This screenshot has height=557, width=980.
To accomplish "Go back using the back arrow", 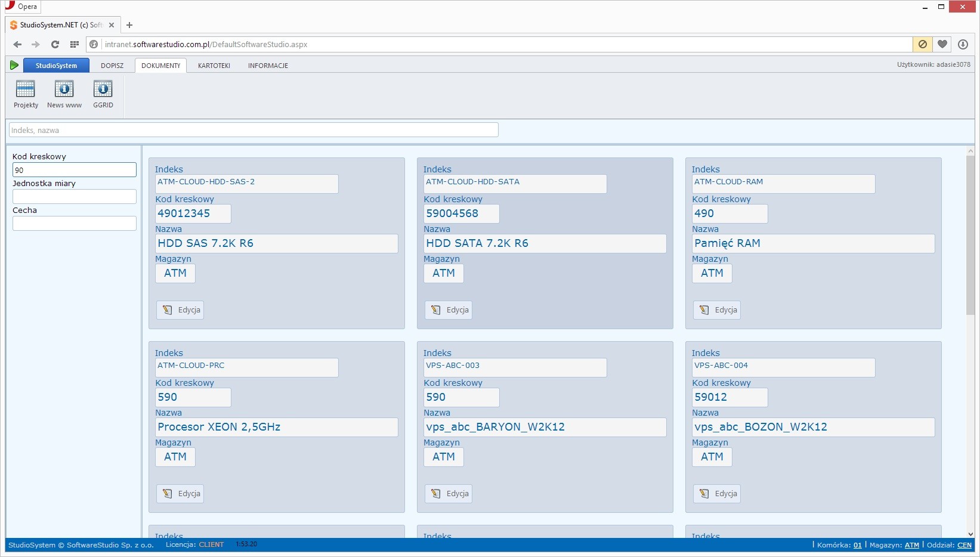I will pos(17,44).
